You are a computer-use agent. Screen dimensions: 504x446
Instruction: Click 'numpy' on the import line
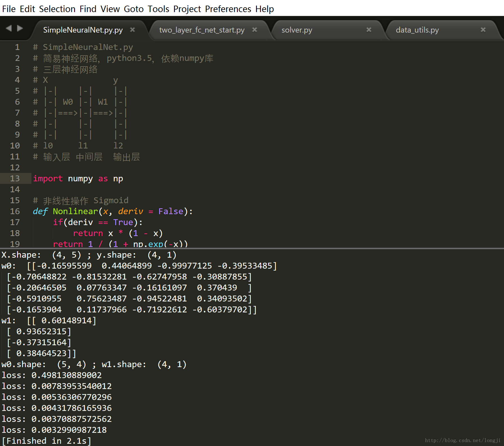tap(80, 179)
